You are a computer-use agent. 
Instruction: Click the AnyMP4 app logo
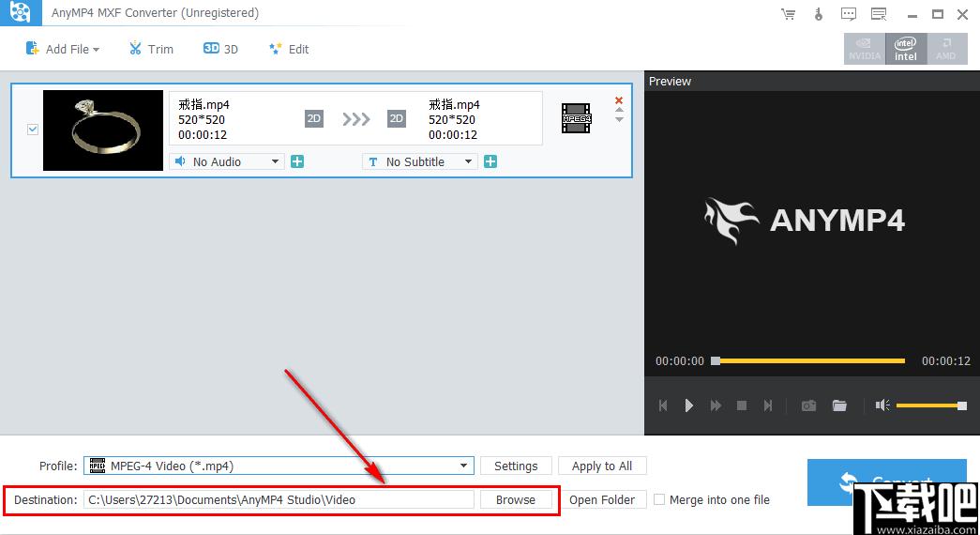[21, 12]
